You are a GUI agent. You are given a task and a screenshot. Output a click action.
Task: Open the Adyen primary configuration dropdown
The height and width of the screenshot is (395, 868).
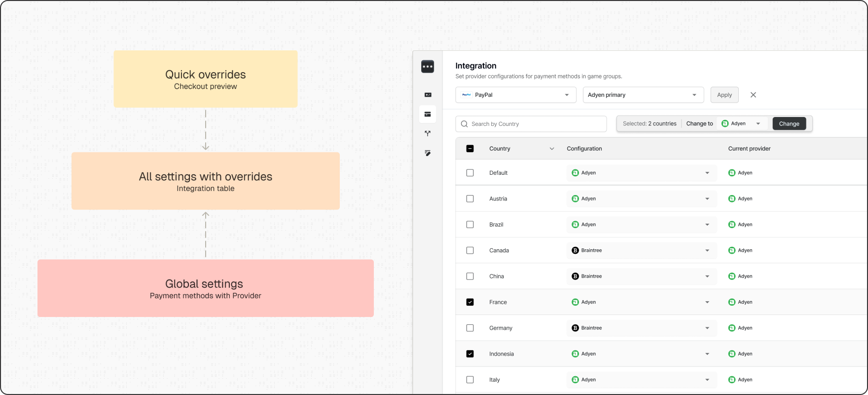[x=643, y=95]
